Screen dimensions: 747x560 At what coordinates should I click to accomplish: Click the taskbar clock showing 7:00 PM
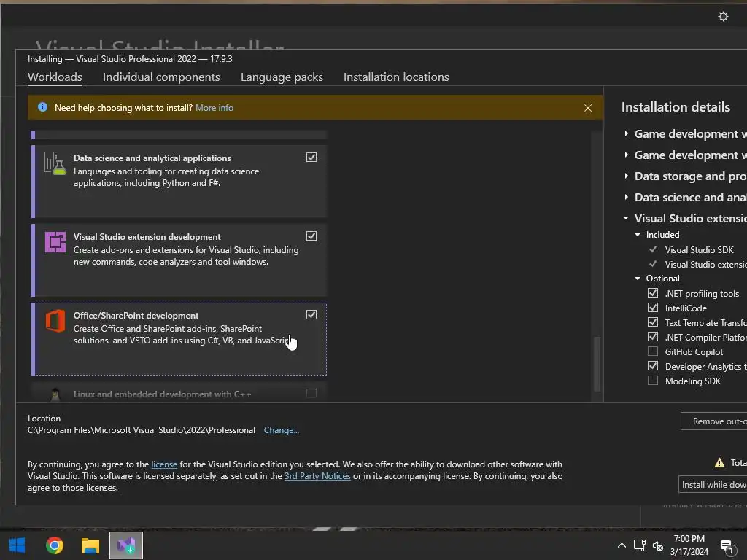pyautogui.click(x=689, y=545)
